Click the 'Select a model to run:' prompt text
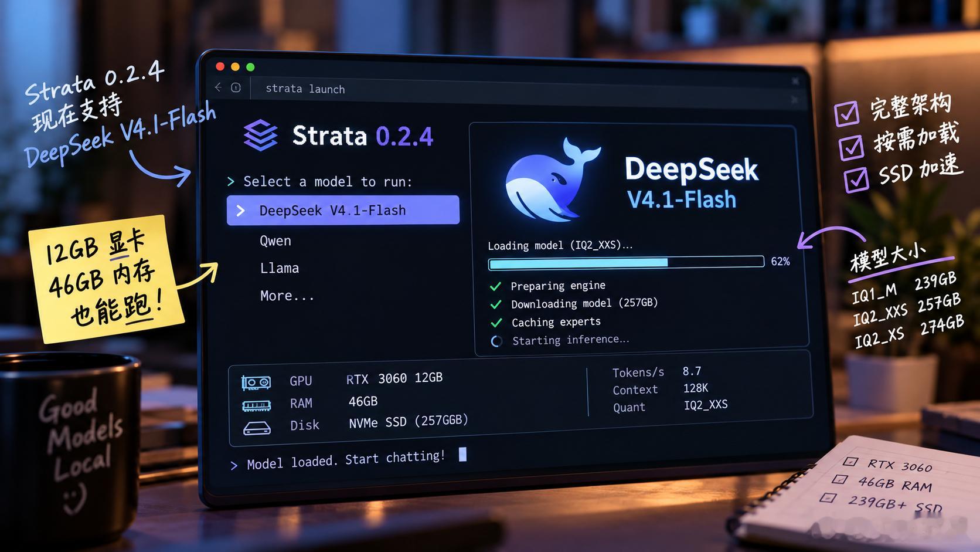This screenshot has height=552, width=980. (328, 182)
